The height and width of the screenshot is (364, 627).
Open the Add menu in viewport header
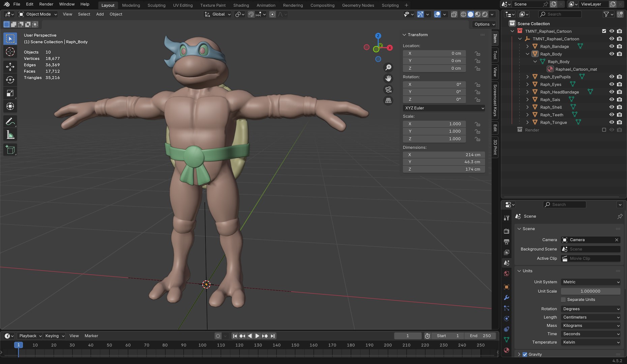click(100, 14)
